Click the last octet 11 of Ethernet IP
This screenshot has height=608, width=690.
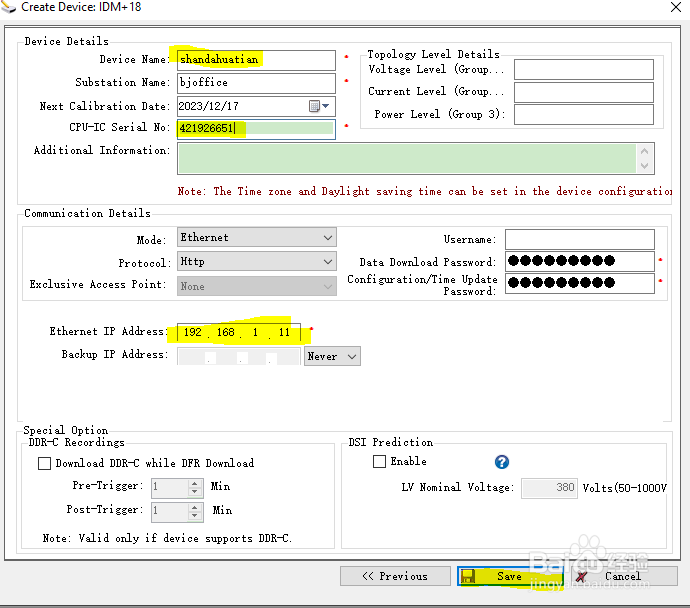coord(284,332)
